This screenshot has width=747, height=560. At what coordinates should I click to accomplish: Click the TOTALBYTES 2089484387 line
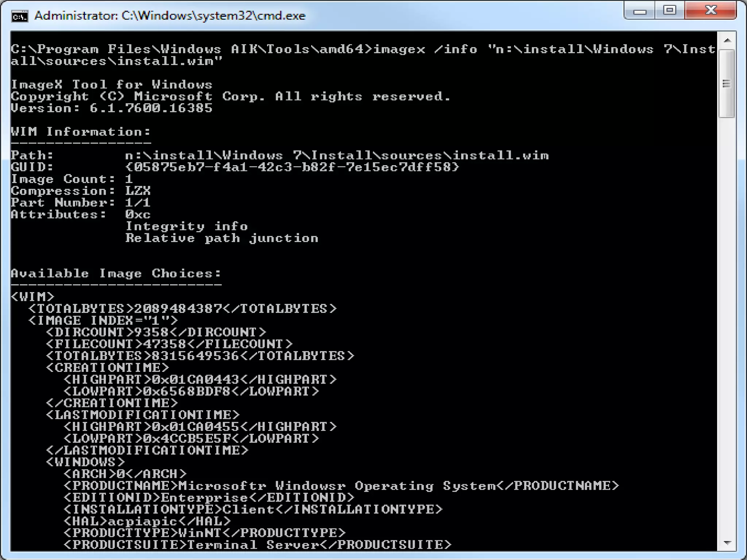point(182,309)
